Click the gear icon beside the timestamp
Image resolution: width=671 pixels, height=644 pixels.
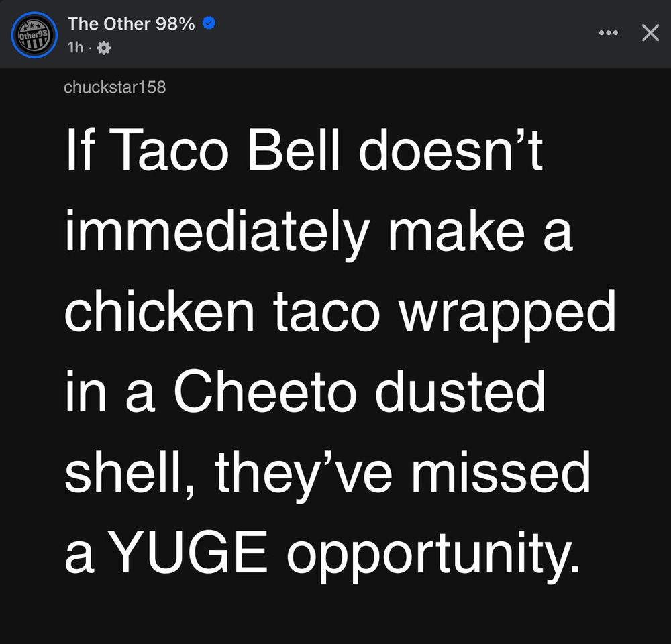coord(103,48)
